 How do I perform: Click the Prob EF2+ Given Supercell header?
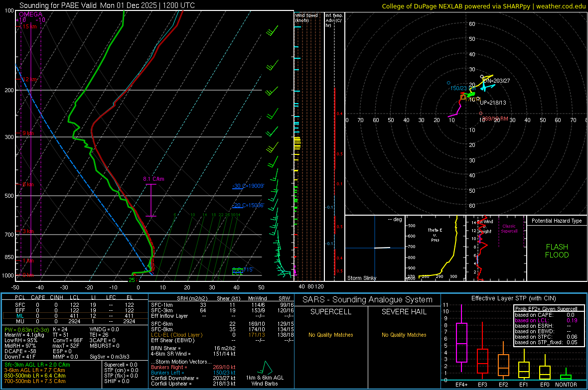tap(546, 309)
